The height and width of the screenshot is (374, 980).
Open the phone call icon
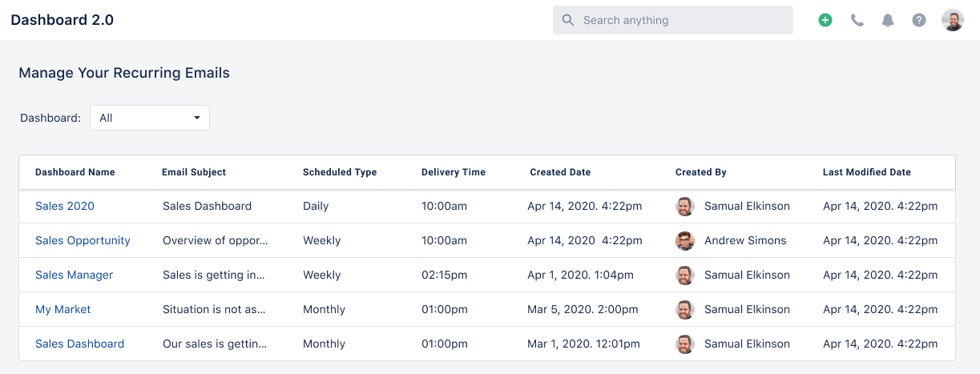pos(857,20)
